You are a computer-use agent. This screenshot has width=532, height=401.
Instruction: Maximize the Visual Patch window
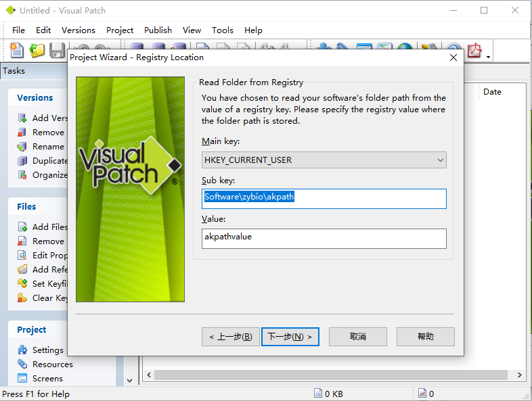pos(484,11)
